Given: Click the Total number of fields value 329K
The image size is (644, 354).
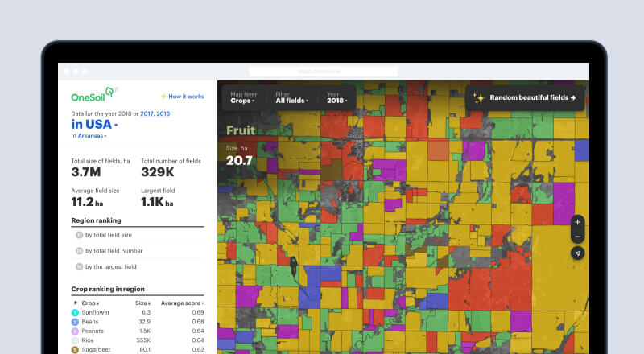Looking at the screenshot, I should point(158,172).
